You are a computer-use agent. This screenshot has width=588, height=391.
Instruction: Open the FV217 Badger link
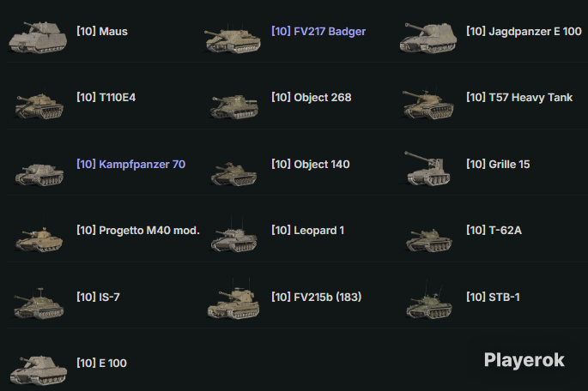coord(318,32)
